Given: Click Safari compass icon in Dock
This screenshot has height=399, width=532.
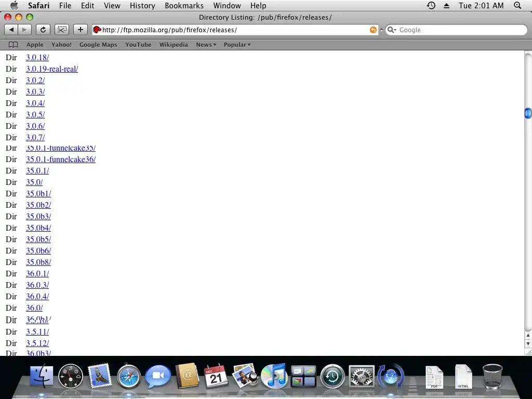Looking at the screenshot, I should point(129,376).
